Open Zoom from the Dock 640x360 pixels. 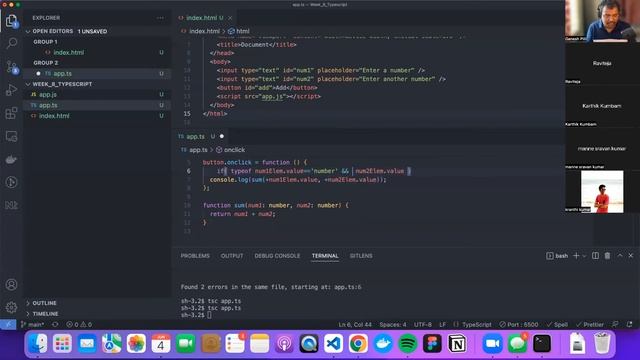(x=493, y=344)
